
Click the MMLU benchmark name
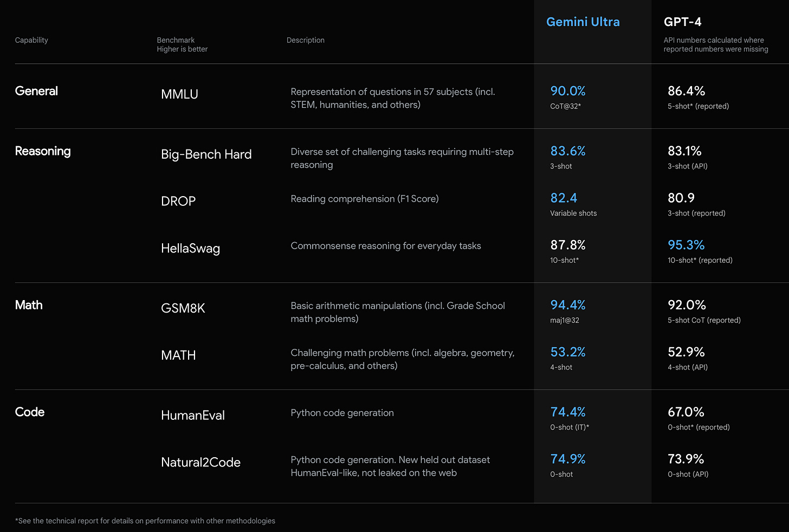(179, 94)
